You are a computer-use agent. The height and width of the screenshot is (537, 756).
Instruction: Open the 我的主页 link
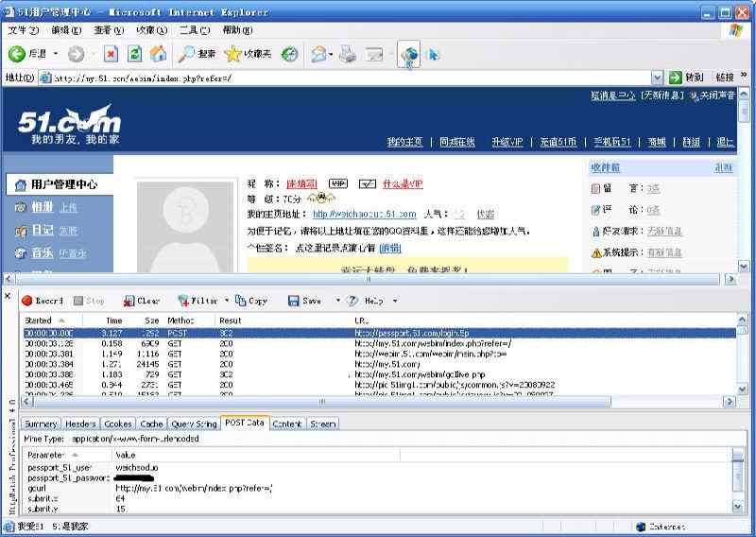[x=405, y=142]
